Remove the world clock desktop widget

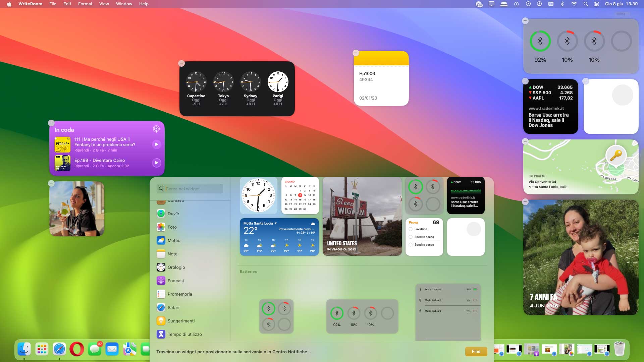point(181,63)
